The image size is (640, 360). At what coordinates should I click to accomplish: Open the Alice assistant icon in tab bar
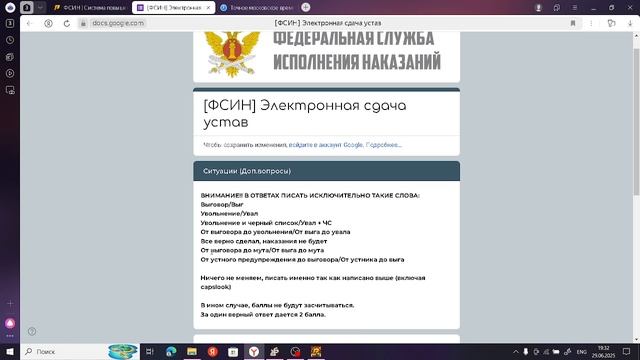[10, 7]
